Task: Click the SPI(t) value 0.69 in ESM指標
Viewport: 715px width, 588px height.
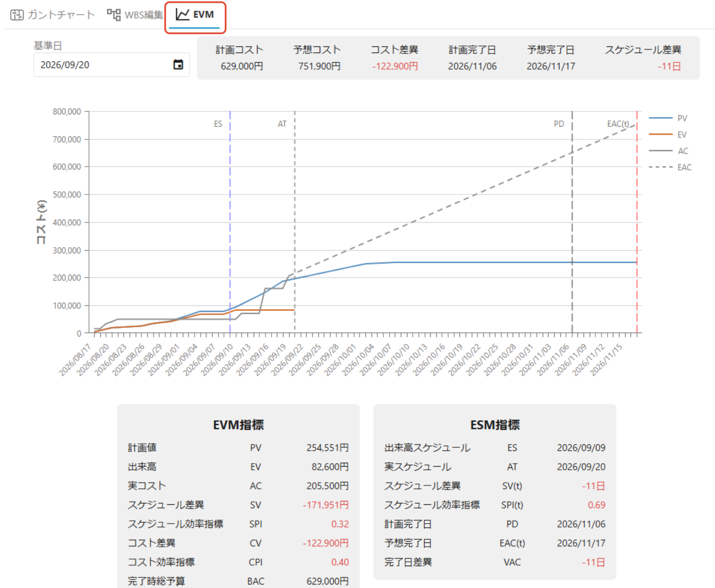Action: (x=596, y=505)
